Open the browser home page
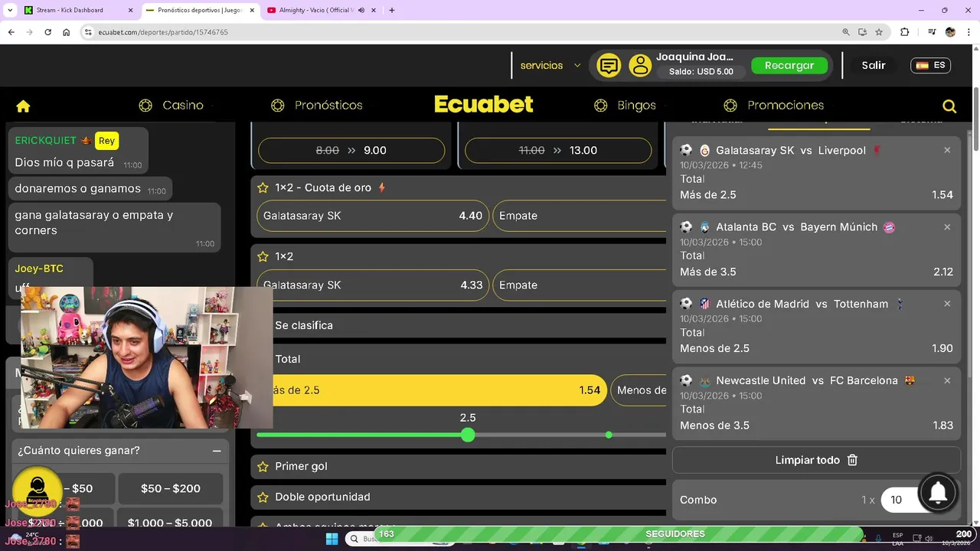 [x=66, y=32]
